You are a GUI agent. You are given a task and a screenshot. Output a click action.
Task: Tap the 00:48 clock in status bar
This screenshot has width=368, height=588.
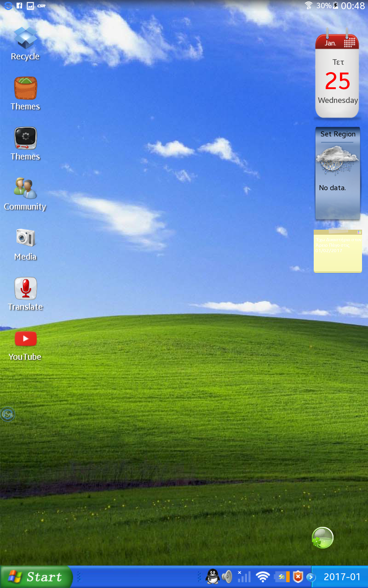(x=353, y=6)
